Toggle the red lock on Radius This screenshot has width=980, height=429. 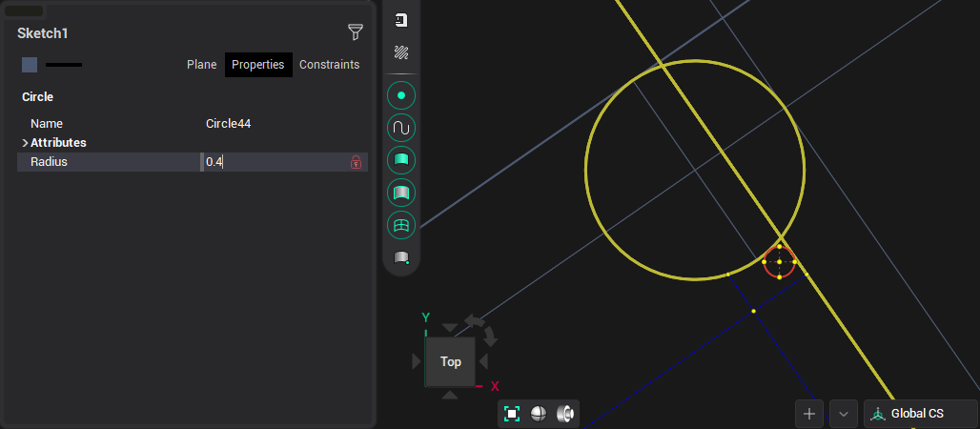(x=356, y=162)
